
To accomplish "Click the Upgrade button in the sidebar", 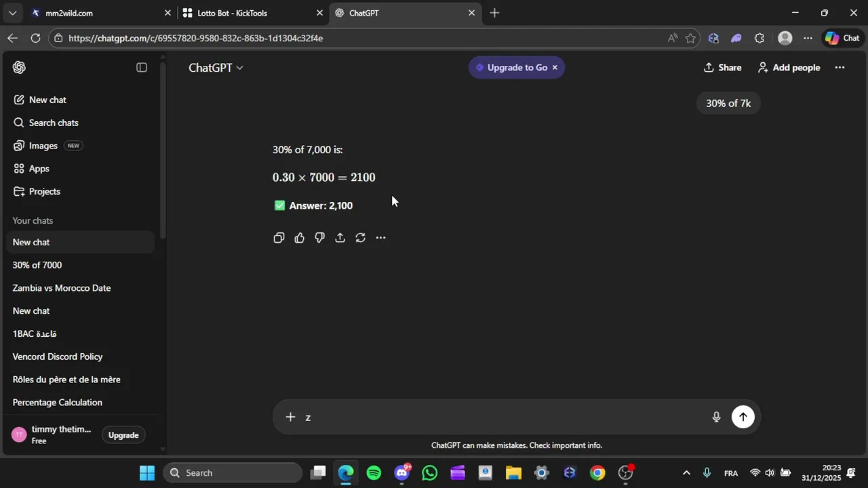I will (123, 435).
